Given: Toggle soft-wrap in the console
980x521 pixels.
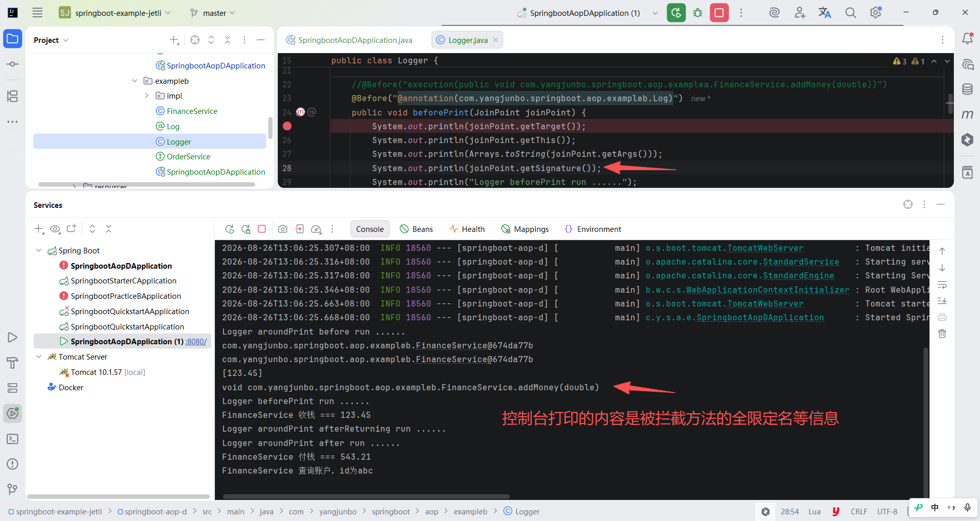Looking at the screenshot, I should 942,285.
